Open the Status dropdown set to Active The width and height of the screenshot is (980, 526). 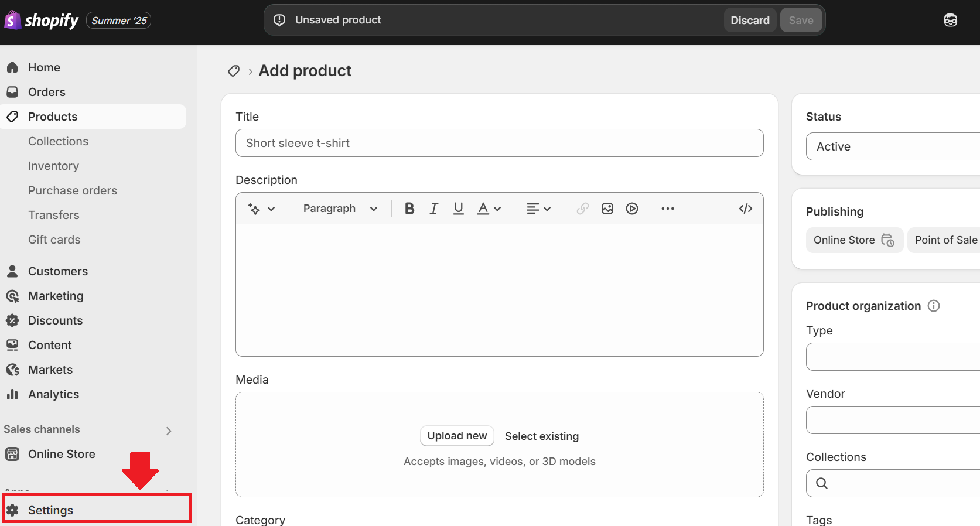click(890, 146)
